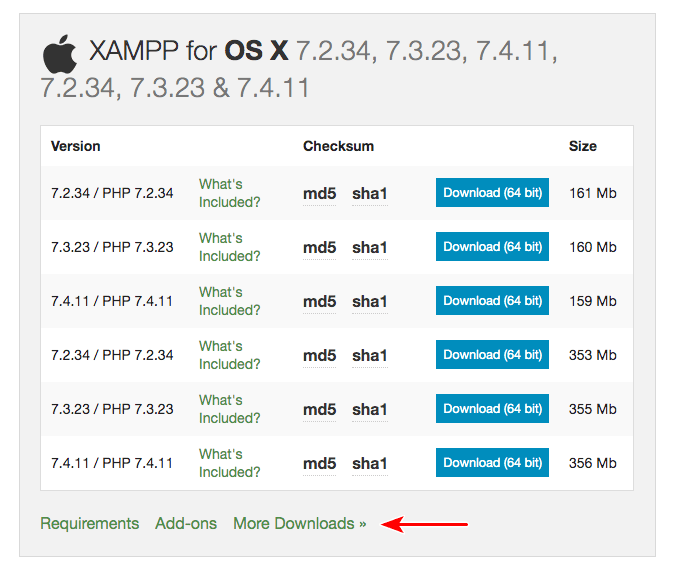Show sha1 checksum for the 160 Mb download

[370, 248]
